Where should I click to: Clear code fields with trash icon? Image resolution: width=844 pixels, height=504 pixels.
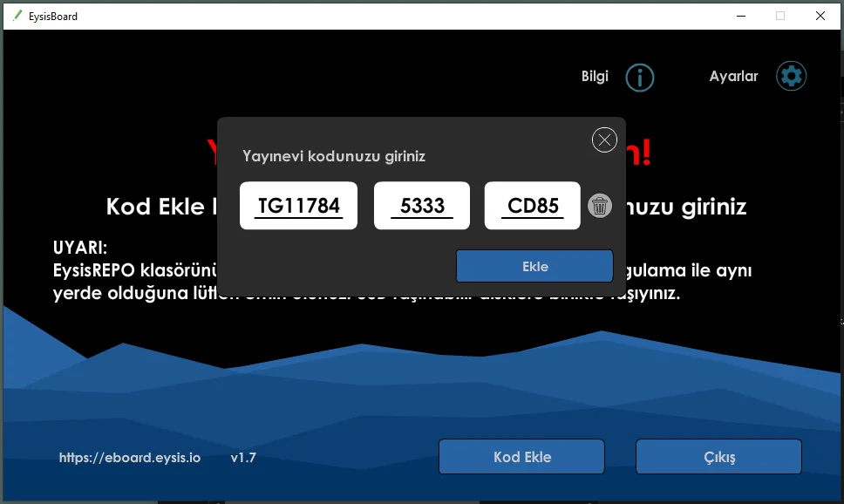click(600, 206)
